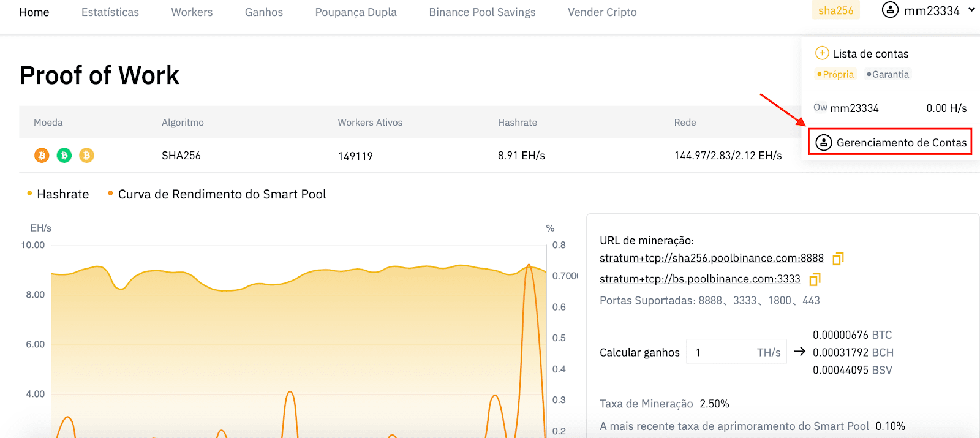This screenshot has width=980, height=438.
Task: Copy the bs.poolbinance.com mining URL
Action: pyautogui.click(x=815, y=279)
